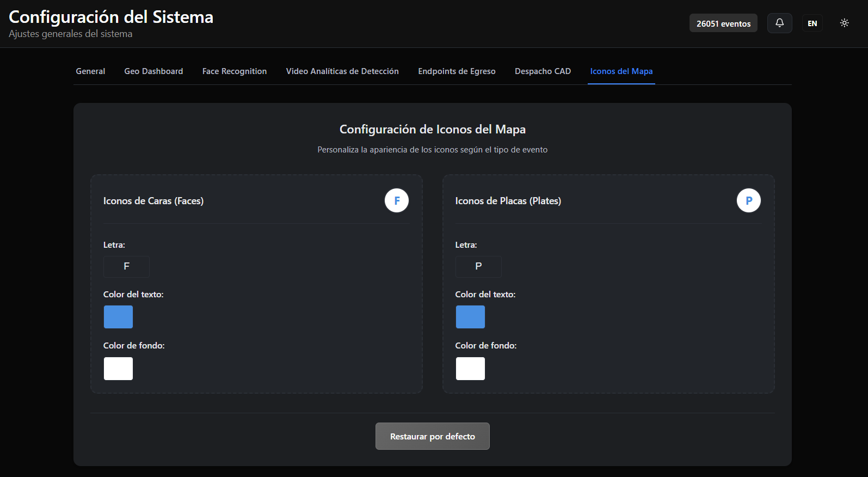Screen dimensions: 868x477
Task: Open the Geo Dashboard tab
Action: point(153,71)
